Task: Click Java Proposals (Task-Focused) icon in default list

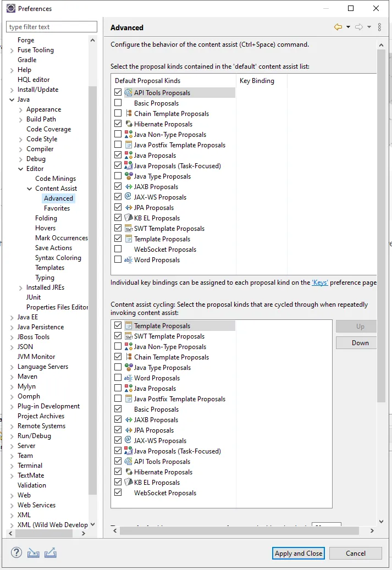Action: click(128, 166)
